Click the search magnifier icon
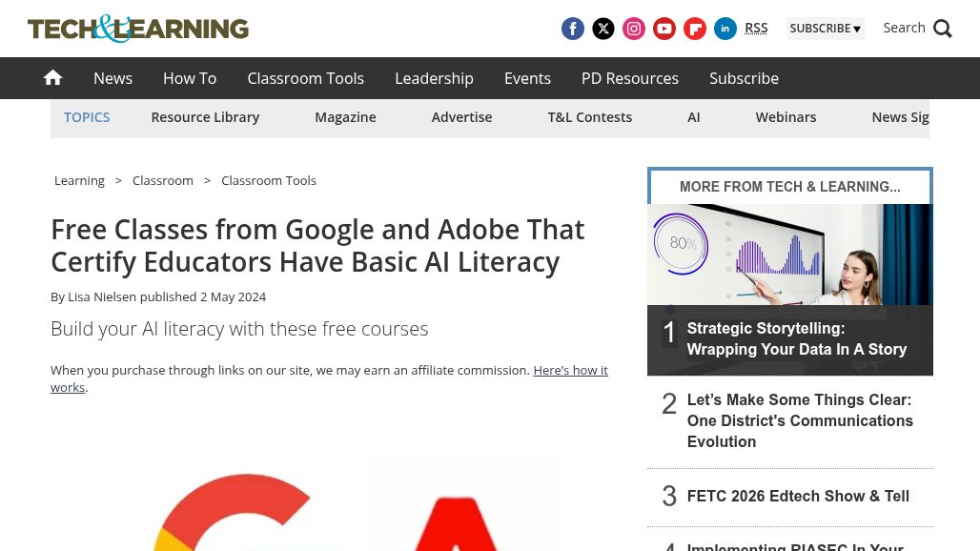The height and width of the screenshot is (551, 980). pyautogui.click(x=942, y=29)
